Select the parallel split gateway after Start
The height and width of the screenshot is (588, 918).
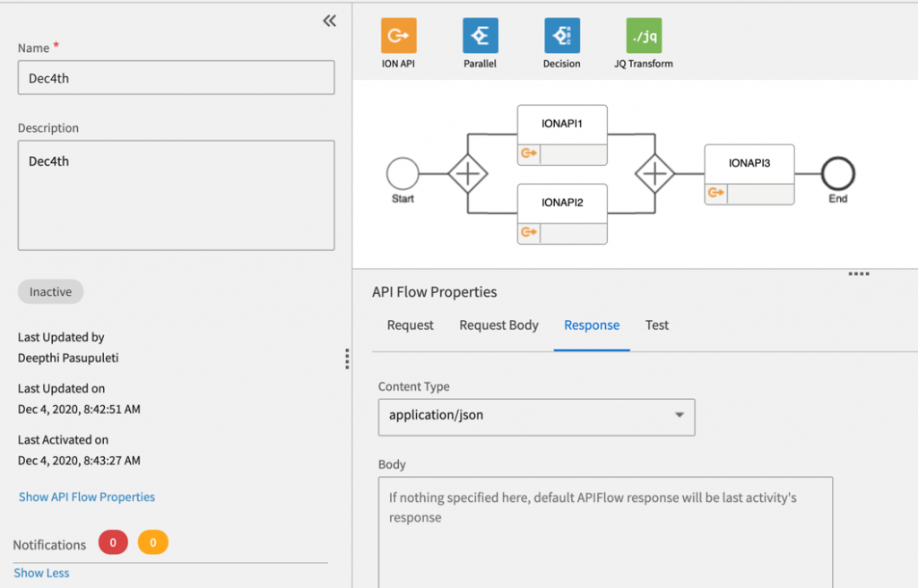tap(467, 174)
